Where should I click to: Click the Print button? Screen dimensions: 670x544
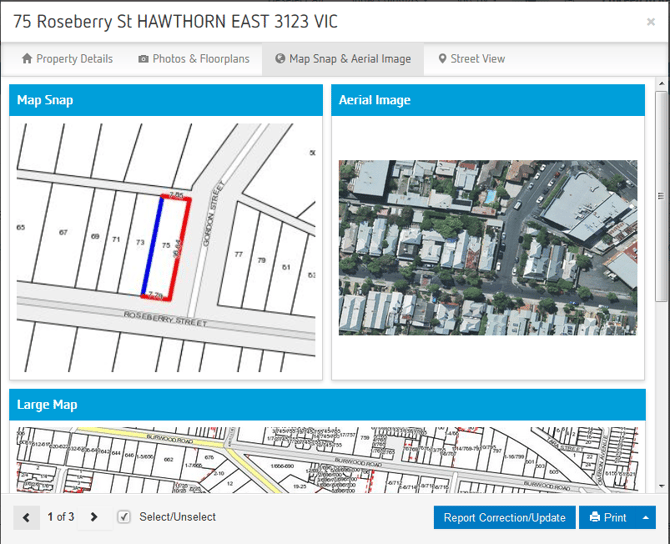click(x=607, y=517)
